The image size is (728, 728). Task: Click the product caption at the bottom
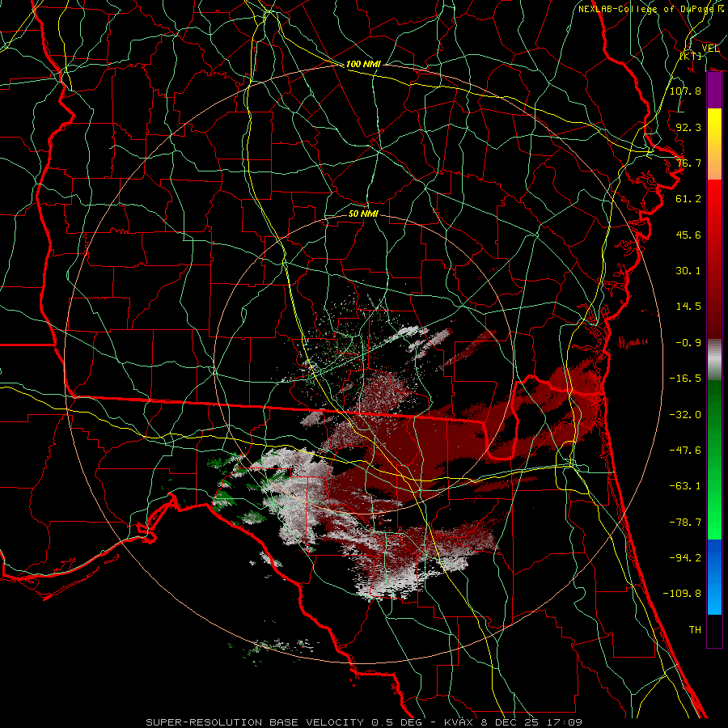pos(364,722)
